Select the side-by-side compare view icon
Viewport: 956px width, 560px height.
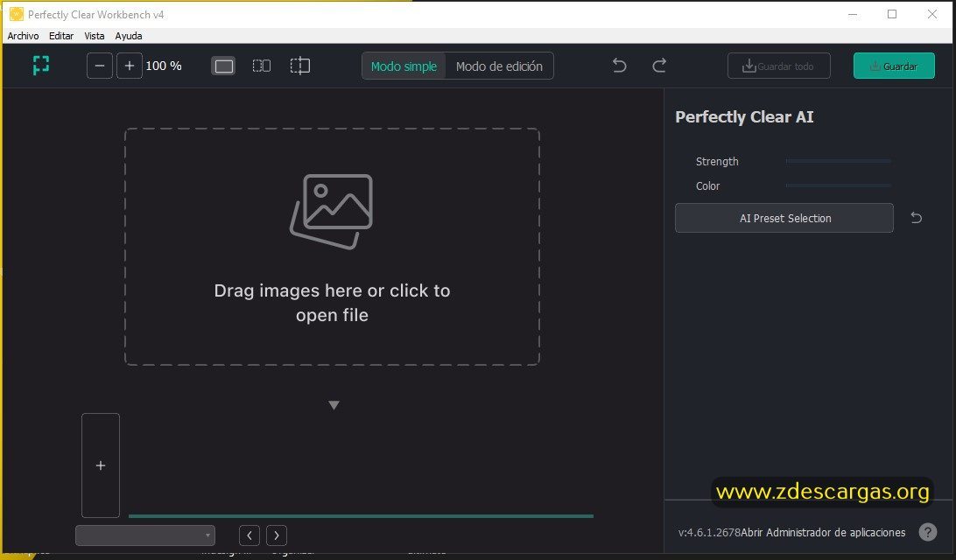(262, 66)
